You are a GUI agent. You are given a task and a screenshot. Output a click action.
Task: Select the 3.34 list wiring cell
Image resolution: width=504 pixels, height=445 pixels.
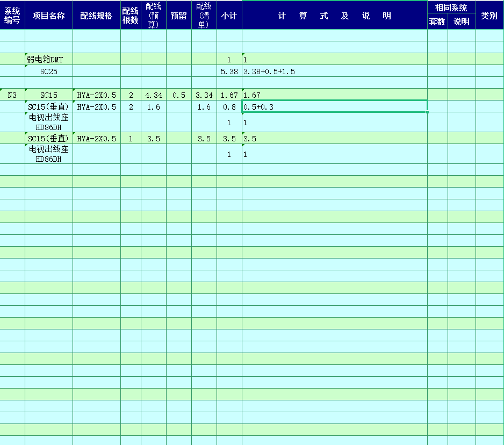coord(204,95)
